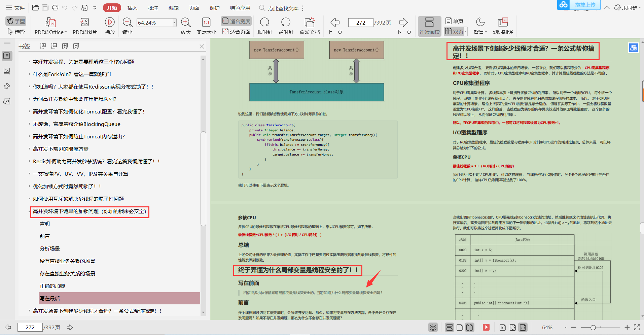Open the thumbnails sidebar panel icon
This screenshot has width=644, height=335.
[7, 71]
